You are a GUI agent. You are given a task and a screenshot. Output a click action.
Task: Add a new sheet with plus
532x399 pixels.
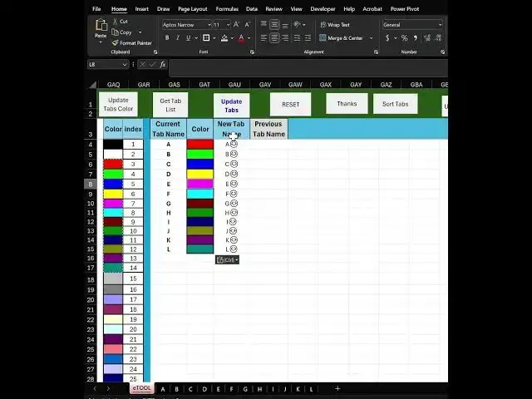click(337, 388)
